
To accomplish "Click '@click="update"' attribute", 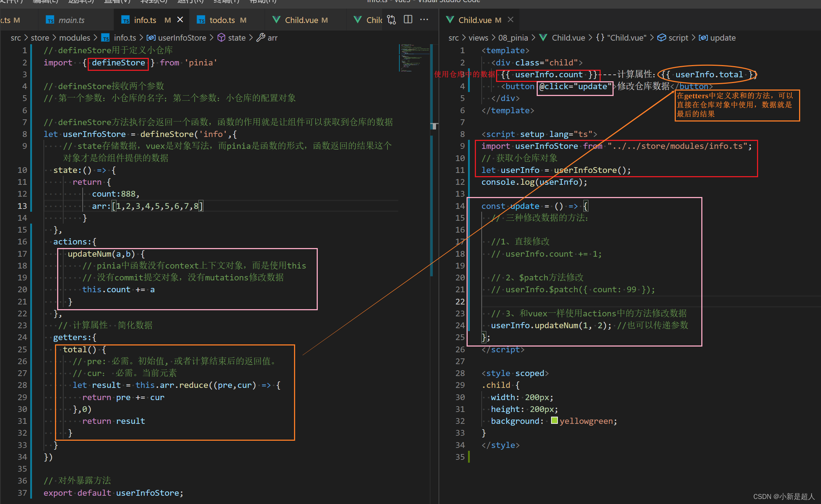I will 575,87.
